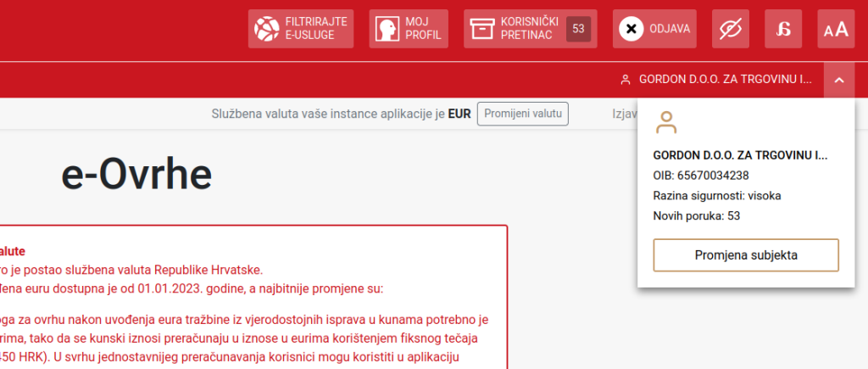
Task: Click the dyslexia font icon
Action: pyautogui.click(x=782, y=29)
